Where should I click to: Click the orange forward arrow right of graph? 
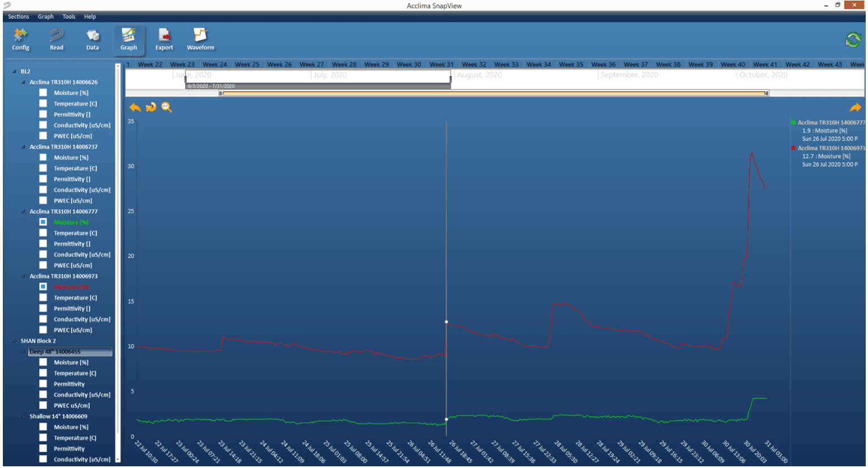point(855,108)
